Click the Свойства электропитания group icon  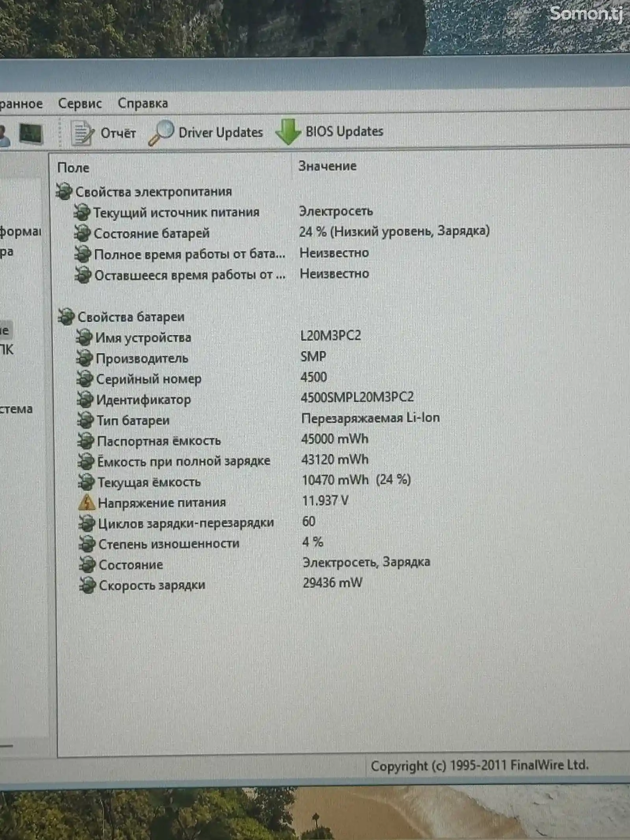(x=64, y=191)
